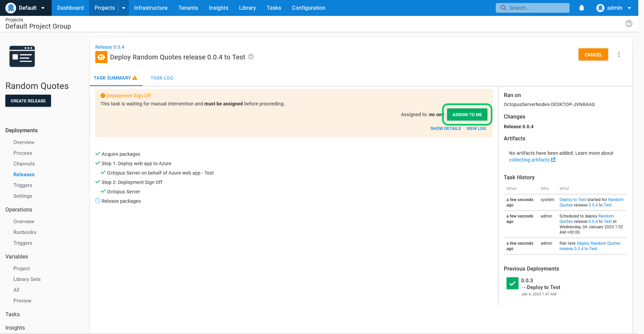Open Tasks section in sidebar
The height and width of the screenshot is (334, 644).
12,314
